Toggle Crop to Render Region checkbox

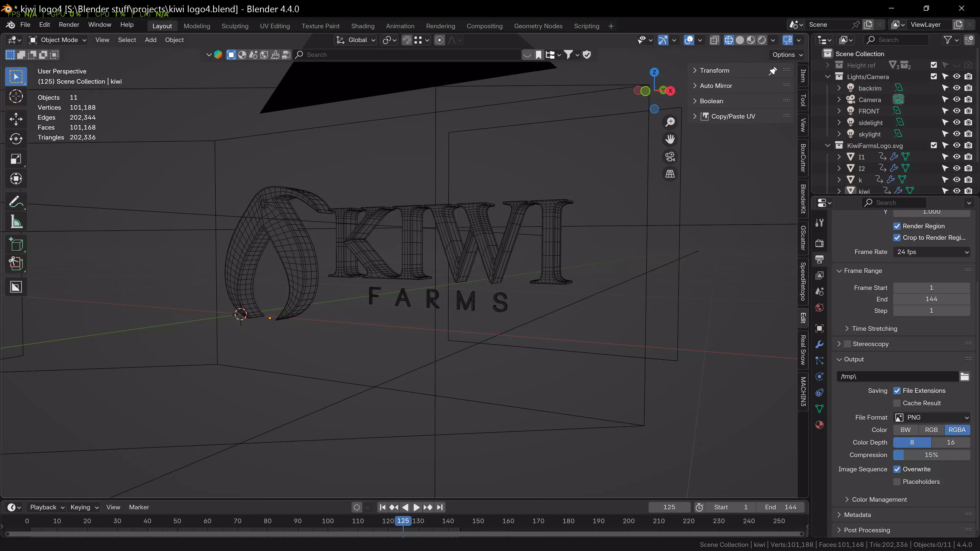(897, 237)
